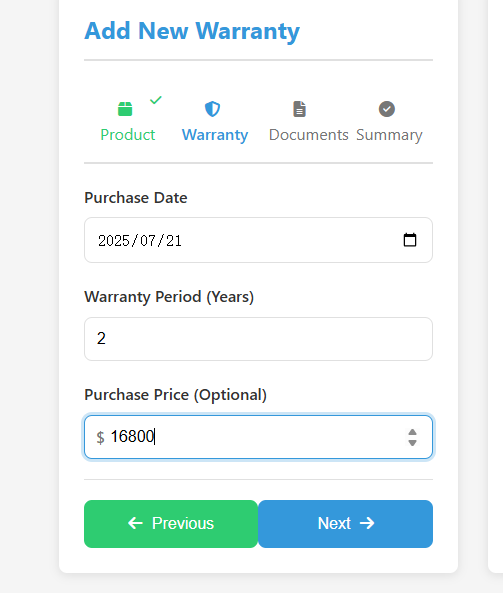
Task: Click the Documents file icon
Action: (x=300, y=109)
